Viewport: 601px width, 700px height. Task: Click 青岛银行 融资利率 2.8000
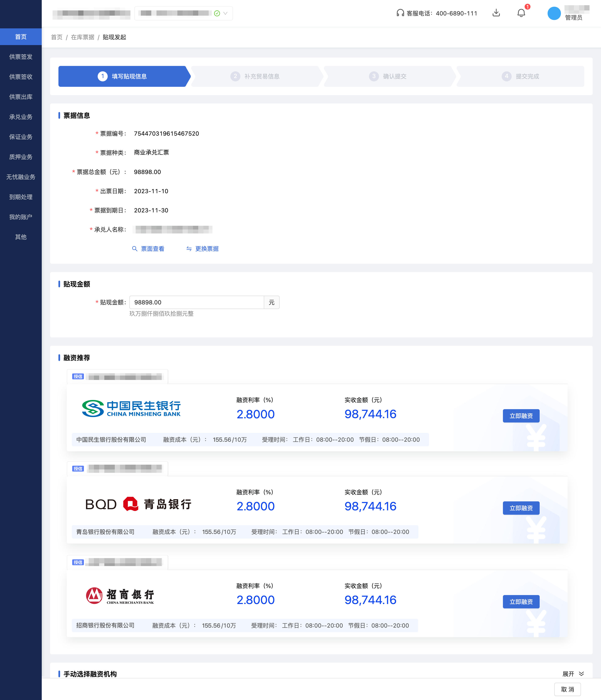[x=255, y=506]
